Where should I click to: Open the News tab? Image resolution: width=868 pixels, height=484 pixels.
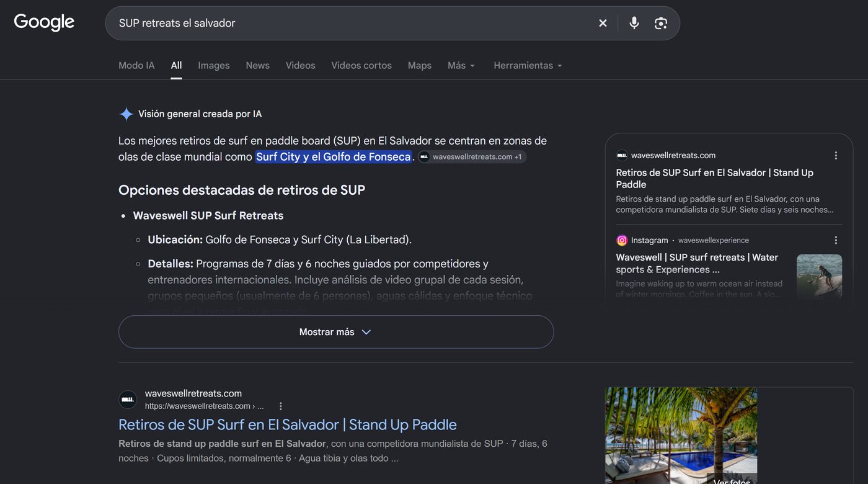(x=257, y=65)
